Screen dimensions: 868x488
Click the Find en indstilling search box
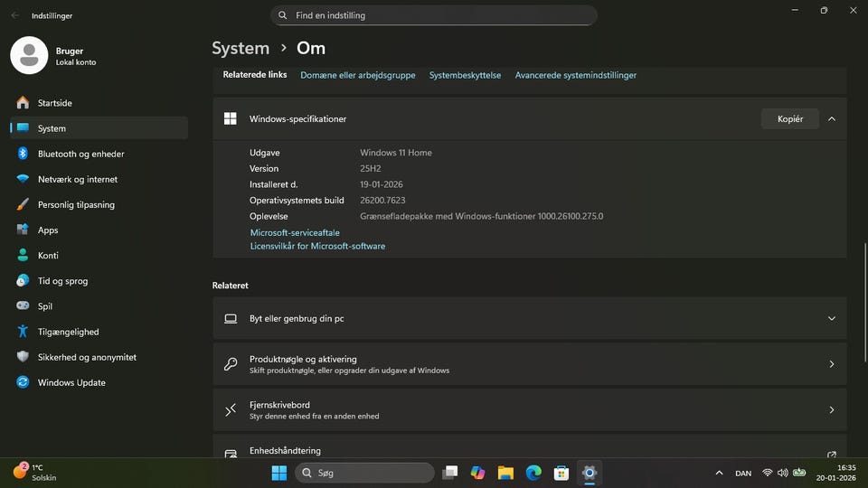point(434,15)
